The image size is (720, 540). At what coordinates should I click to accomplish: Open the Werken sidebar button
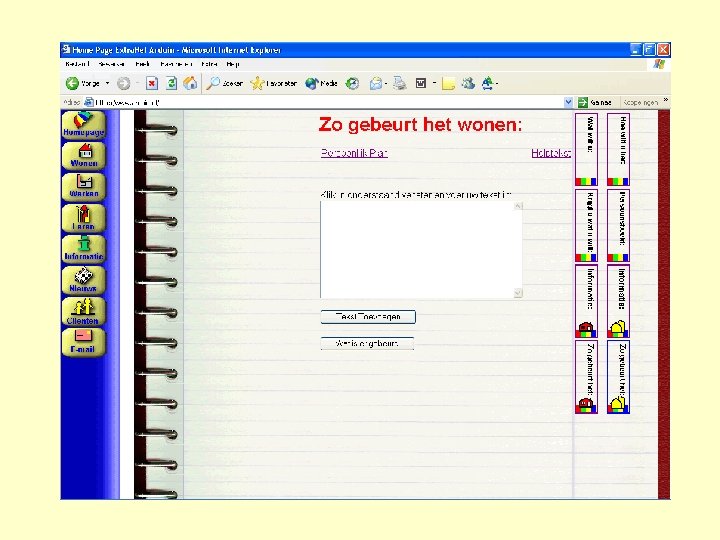(x=84, y=187)
